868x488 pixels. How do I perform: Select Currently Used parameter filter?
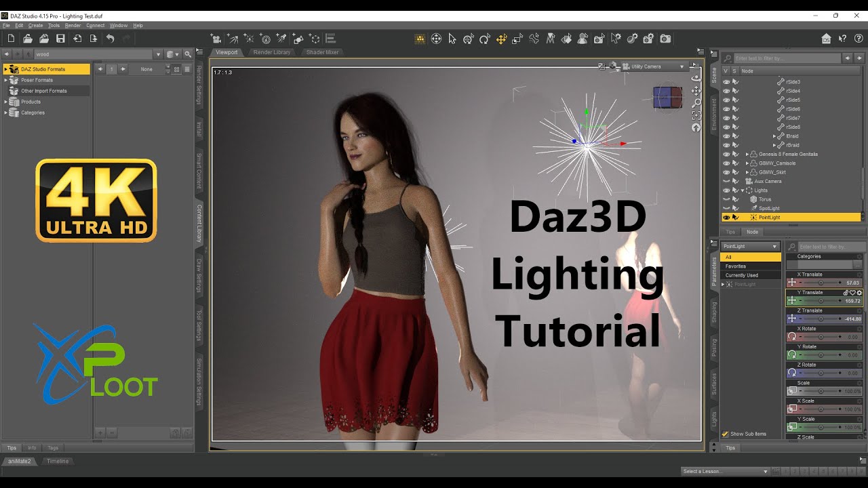point(751,275)
